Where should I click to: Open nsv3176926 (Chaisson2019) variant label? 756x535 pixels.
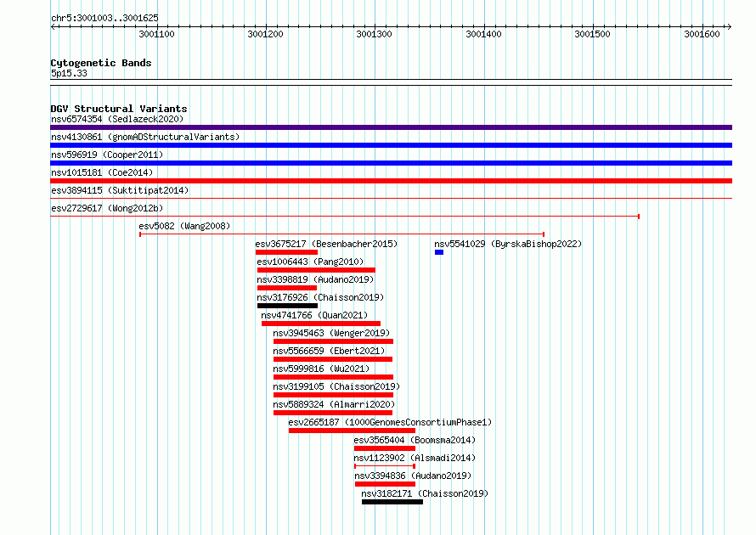click(x=320, y=297)
